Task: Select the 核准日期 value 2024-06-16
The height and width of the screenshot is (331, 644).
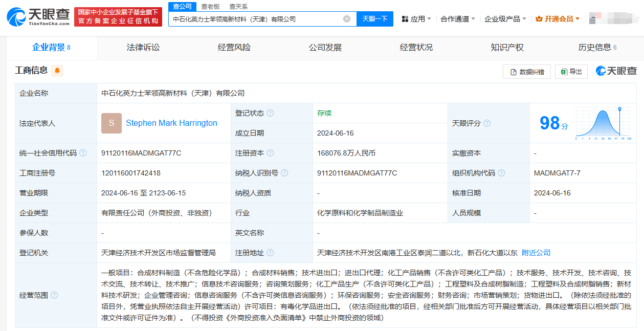Action: (552, 193)
